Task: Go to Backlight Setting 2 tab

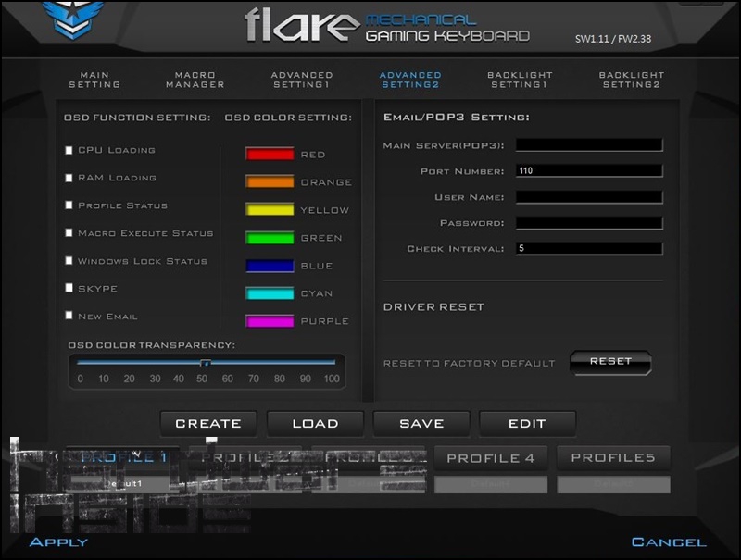Action: point(632,80)
